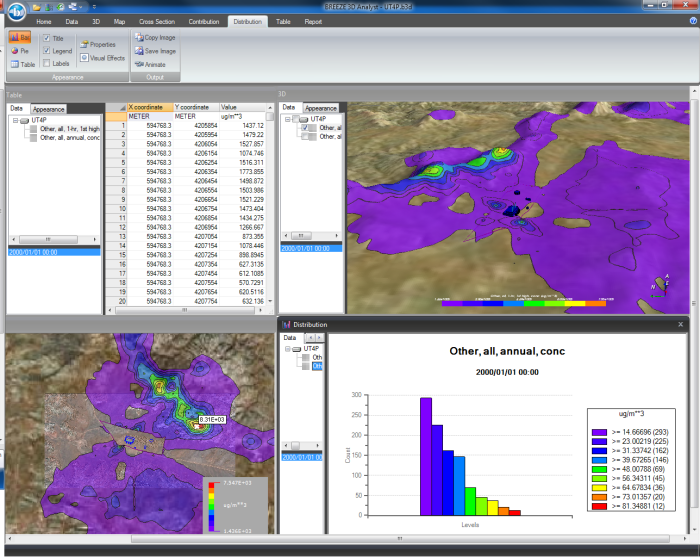
Task: Click Save Image in Output group
Action: pos(155,50)
